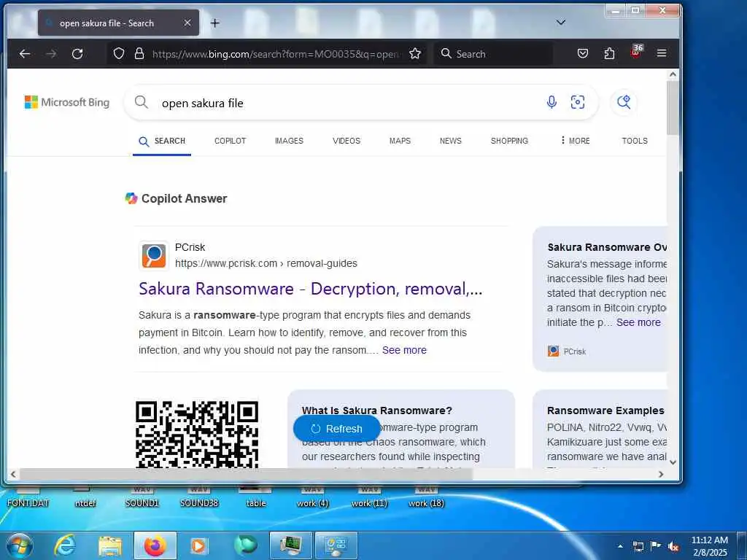Click the Action Center flag tray icon
Screen dimensions: 747x560
656,546
